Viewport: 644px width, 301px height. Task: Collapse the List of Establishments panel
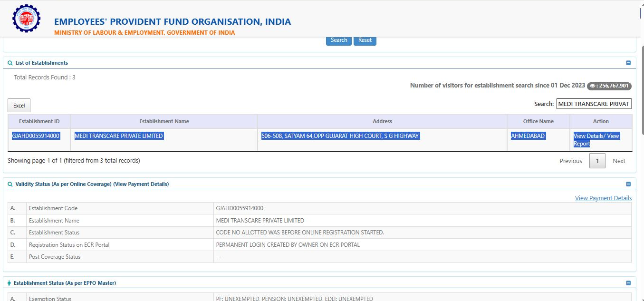point(628,63)
